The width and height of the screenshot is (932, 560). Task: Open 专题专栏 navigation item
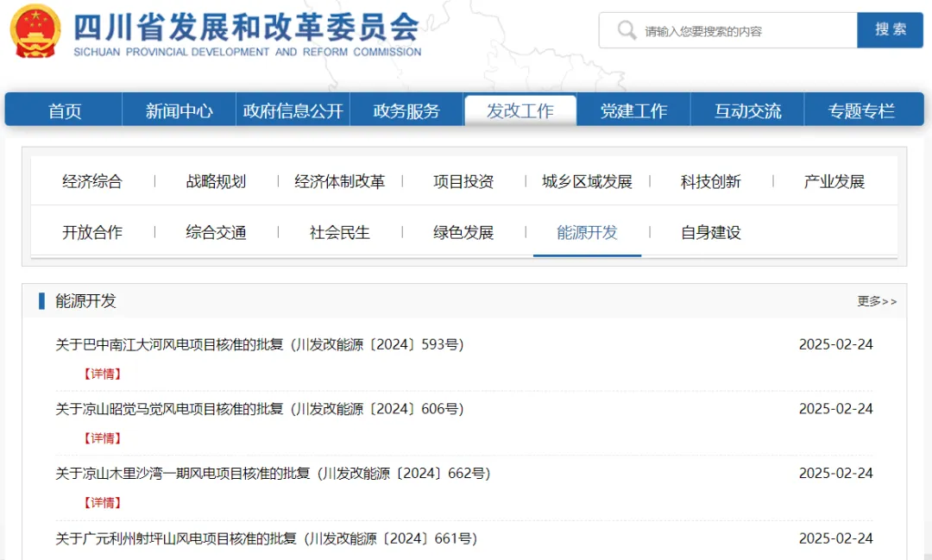[861, 110]
